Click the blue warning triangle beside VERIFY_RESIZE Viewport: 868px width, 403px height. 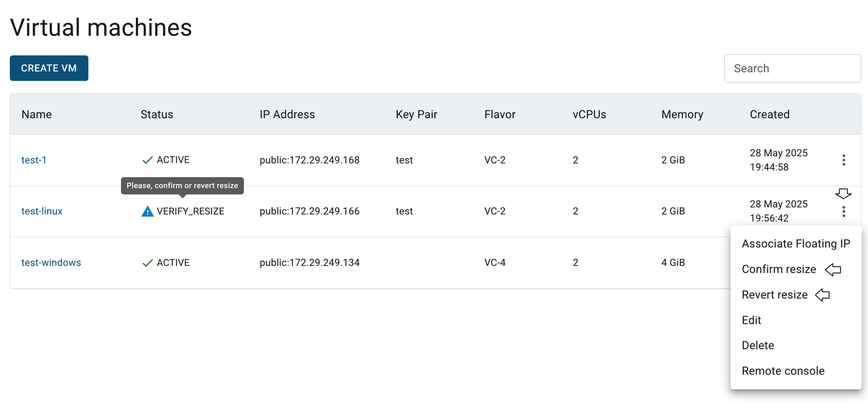click(x=147, y=211)
